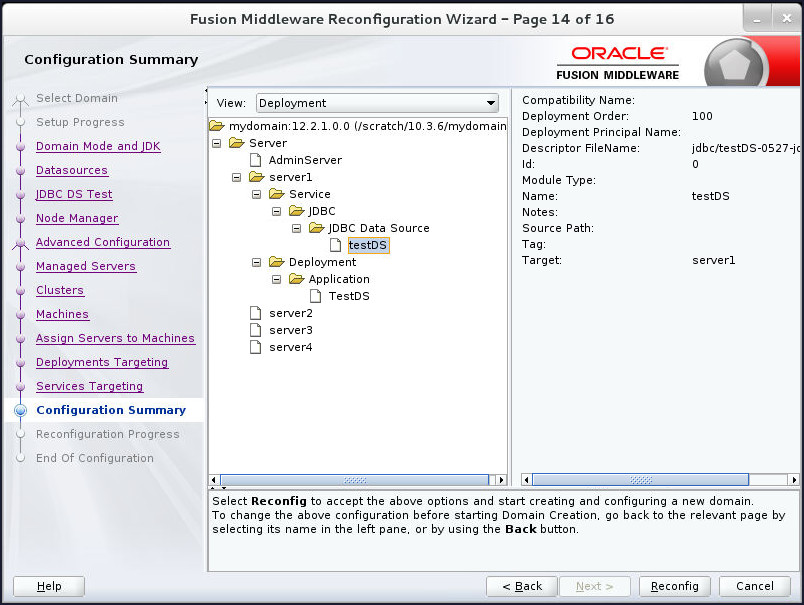Click details pane horizontal scrollbar thumb
This screenshot has height=605, width=804.
(x=640, y=480)
